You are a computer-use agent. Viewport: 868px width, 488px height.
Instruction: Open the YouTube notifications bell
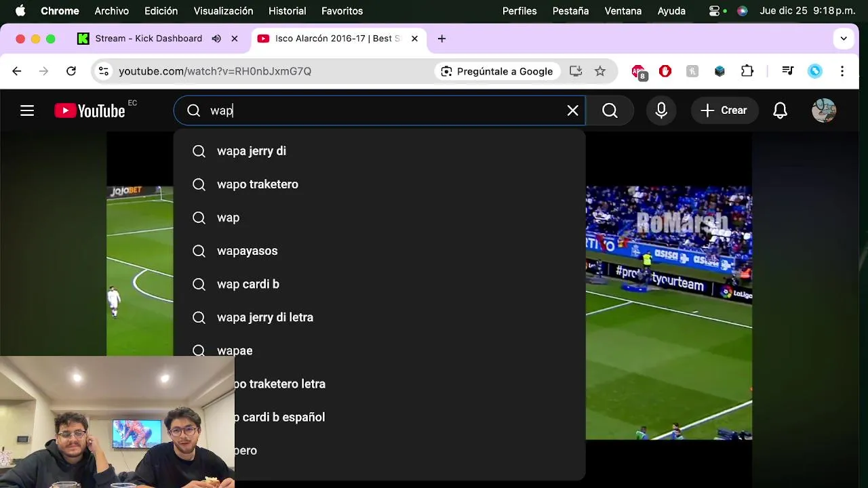point(781,110)
